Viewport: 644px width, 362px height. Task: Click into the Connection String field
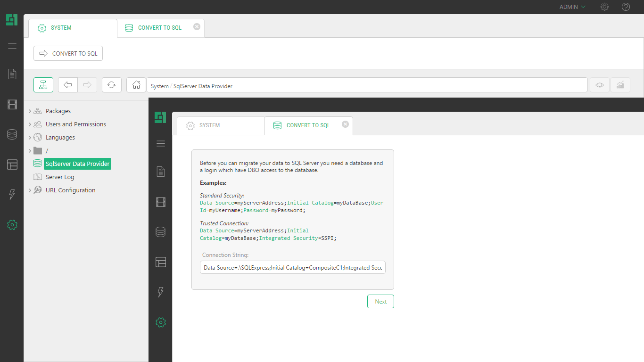click(x=292, y=268)
